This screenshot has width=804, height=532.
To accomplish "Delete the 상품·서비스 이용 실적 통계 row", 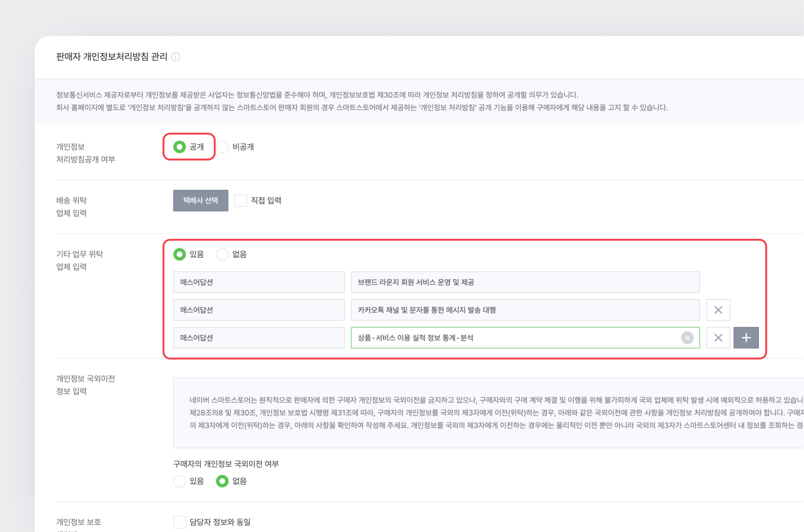I will point(718,338).
